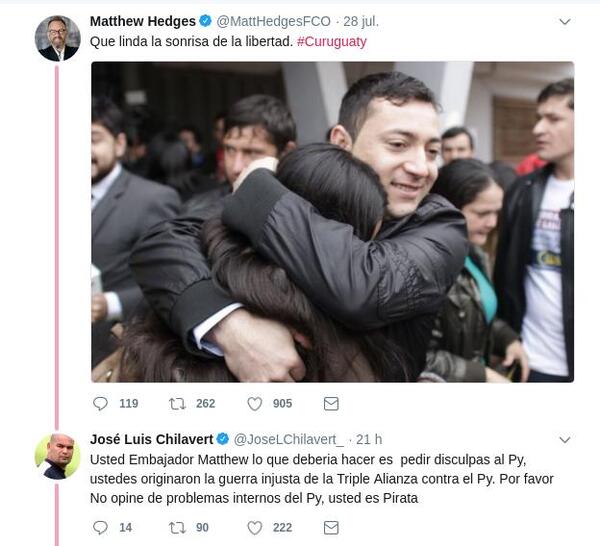Like Matthew Hedges' tweet with heart icon
Viewport: 600px width, 546px height.
[254, 404]
